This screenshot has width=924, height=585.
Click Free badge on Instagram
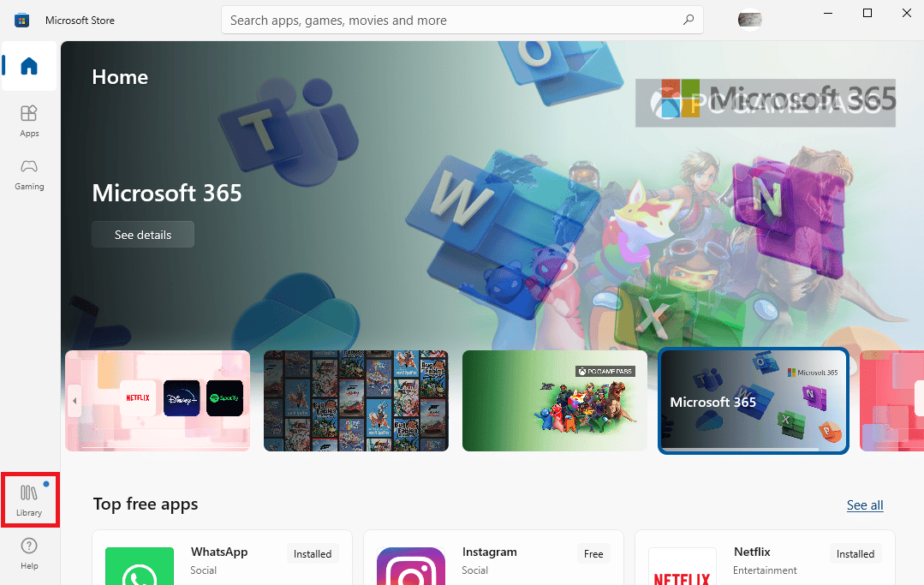(x=593, y=554)
